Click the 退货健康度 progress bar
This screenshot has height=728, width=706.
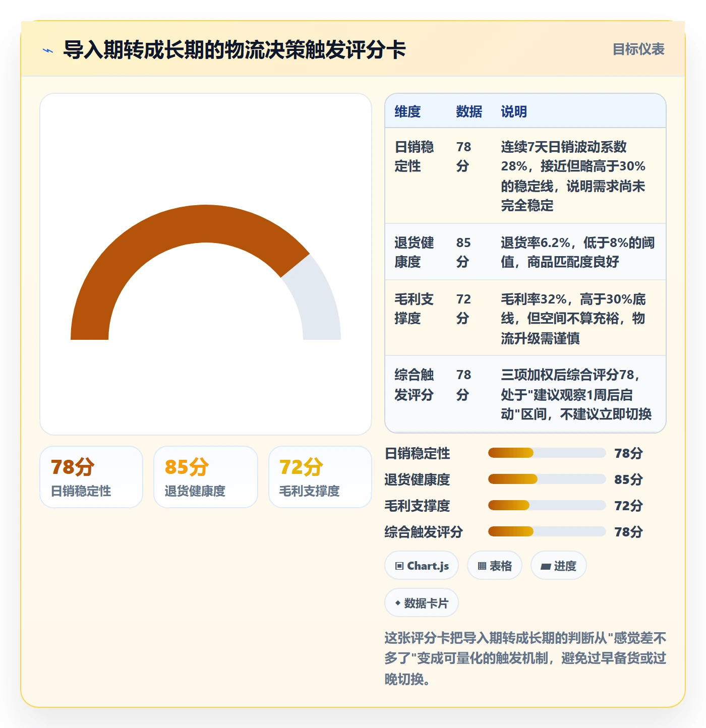547,479
